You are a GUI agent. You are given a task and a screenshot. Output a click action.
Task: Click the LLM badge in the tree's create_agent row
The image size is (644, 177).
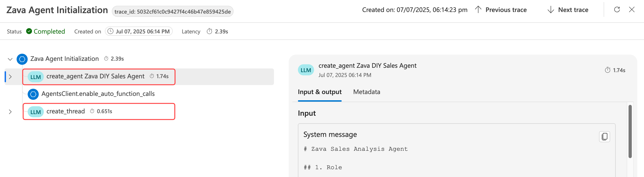(x=36, y=77)
